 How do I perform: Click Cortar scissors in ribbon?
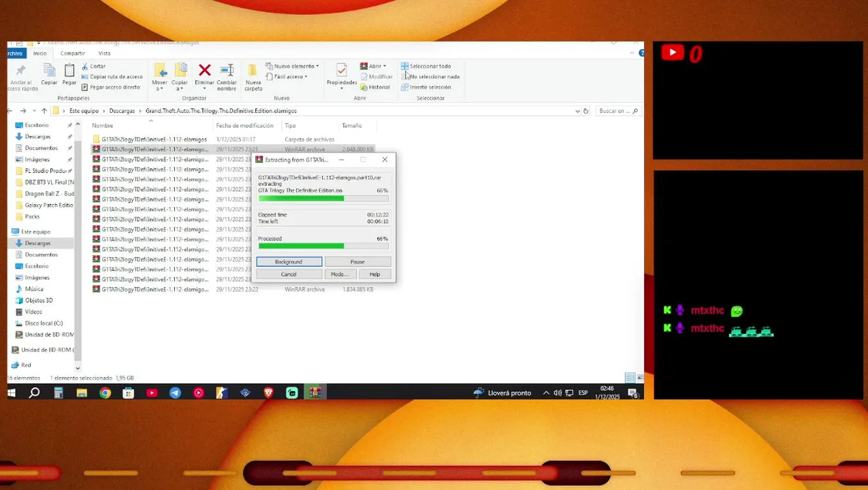tap(94, 66)
